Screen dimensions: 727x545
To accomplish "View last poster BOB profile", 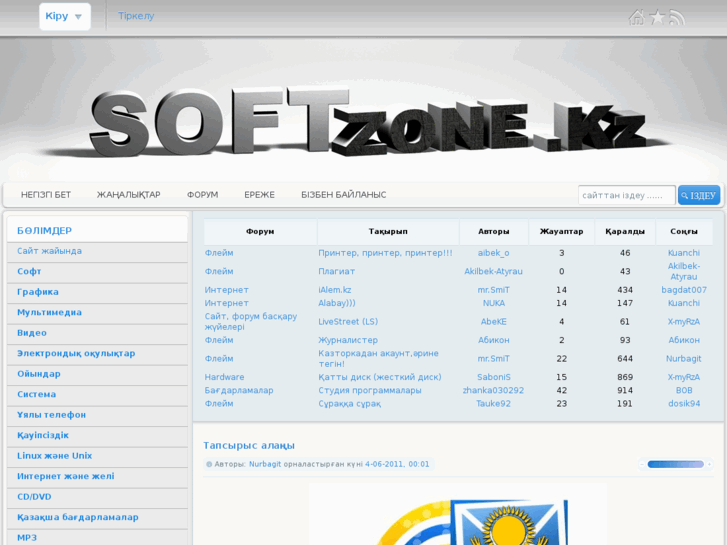I will click(x=684, y=390).
